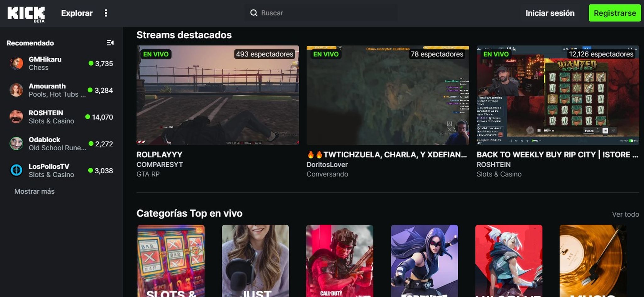
Task: Click Odablock's profile icon in the sidebar
Action: pos(16,143)
